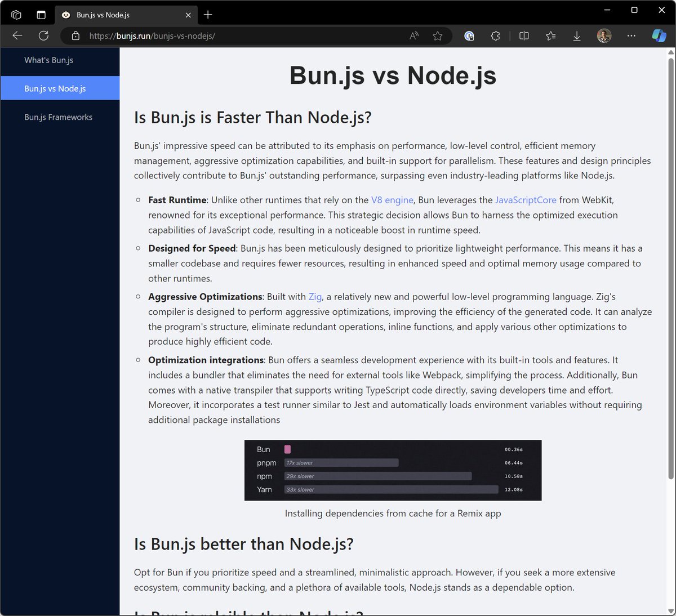Open Settings and more ellipsis menu
This screenshot has width=676, height=616.
631,36
